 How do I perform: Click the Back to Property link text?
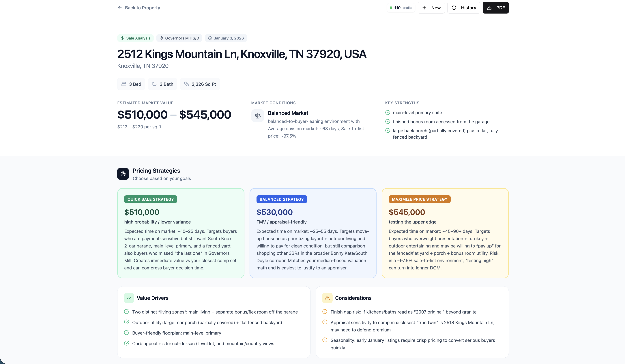142,8
